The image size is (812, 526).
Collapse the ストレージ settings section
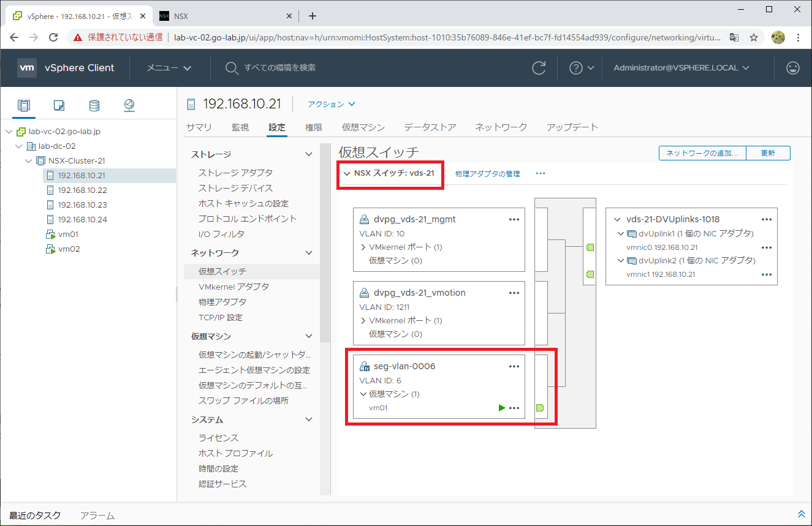coord(309,154)
